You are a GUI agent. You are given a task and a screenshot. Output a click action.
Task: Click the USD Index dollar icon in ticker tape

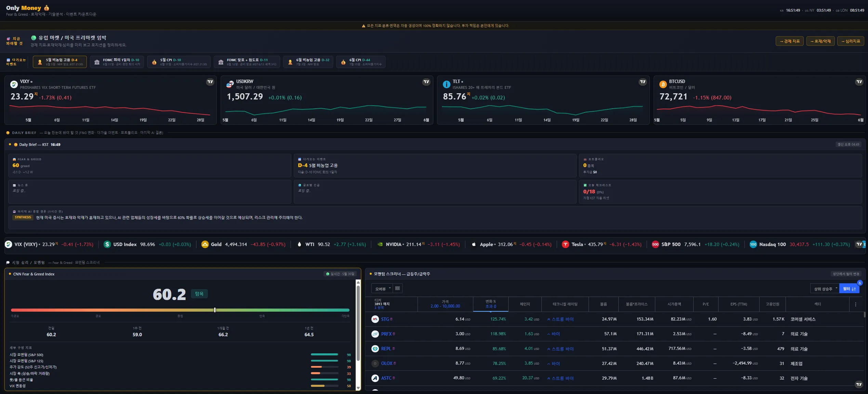tap(107, 244)
